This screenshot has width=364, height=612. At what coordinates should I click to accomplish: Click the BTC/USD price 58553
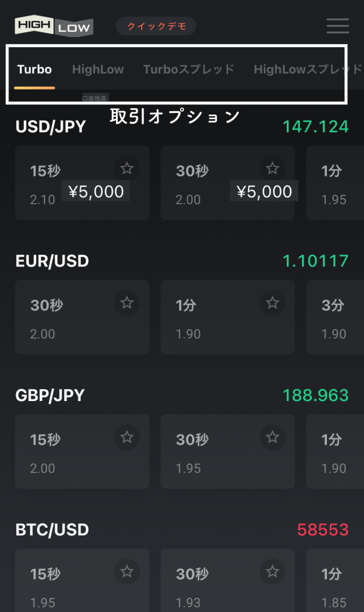click(x=323, y=530)
